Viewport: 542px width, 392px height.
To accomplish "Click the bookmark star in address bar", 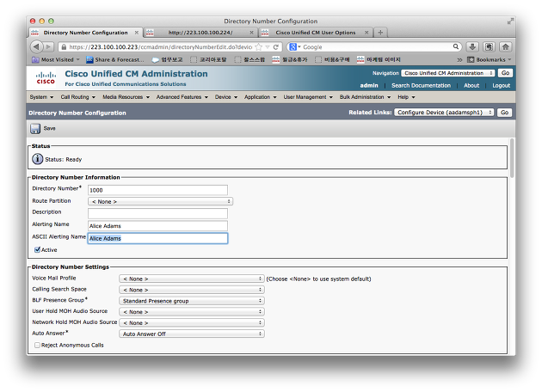I will pos(259,46).
